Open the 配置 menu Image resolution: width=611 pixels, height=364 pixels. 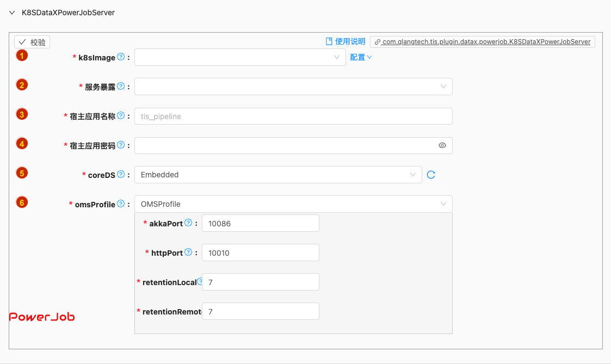[x=361, y=57]
